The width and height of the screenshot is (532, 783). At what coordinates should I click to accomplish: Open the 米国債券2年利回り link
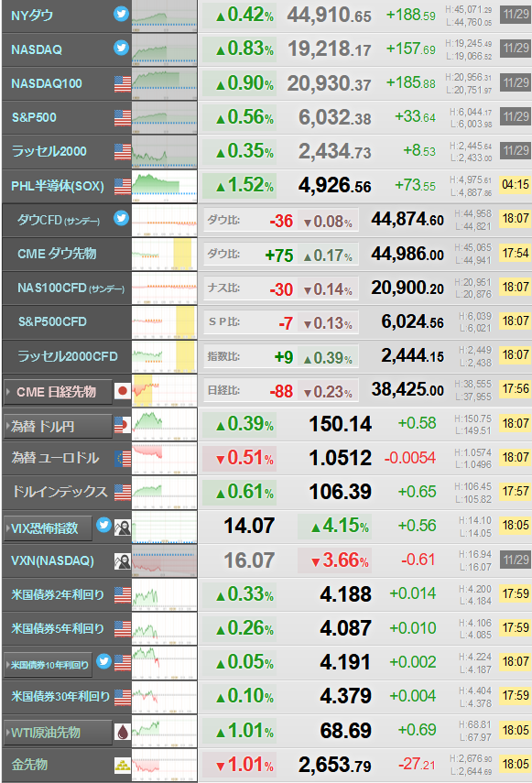(x=58, y=594)
